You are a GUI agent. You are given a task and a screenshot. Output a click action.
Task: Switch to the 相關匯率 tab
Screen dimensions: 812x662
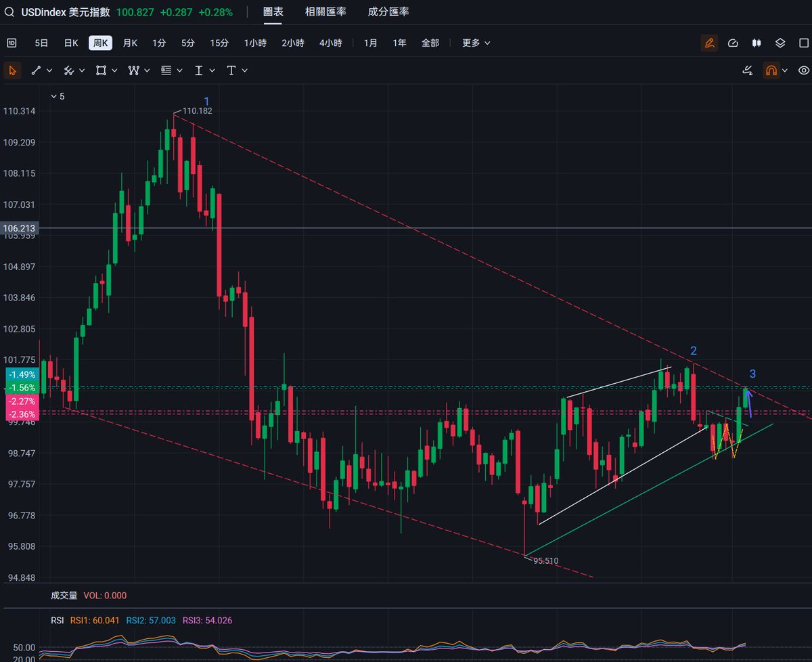[x=325, y=12]
